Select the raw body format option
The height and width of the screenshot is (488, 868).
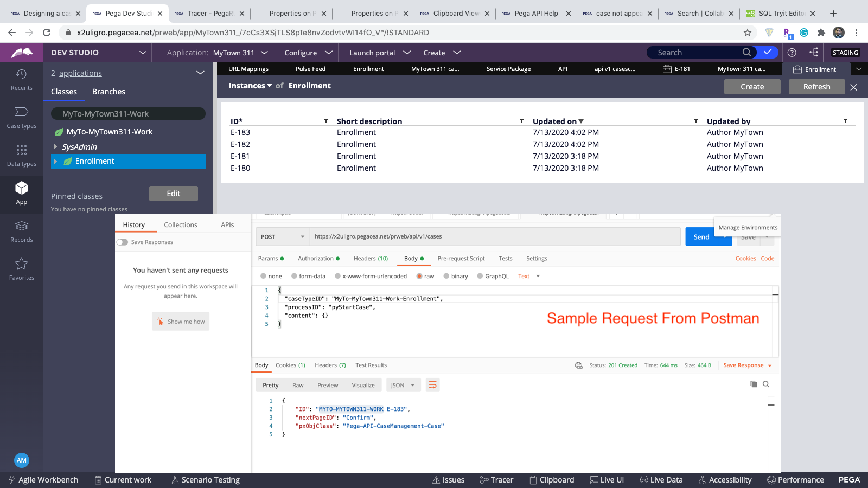[x=425, y=276]
